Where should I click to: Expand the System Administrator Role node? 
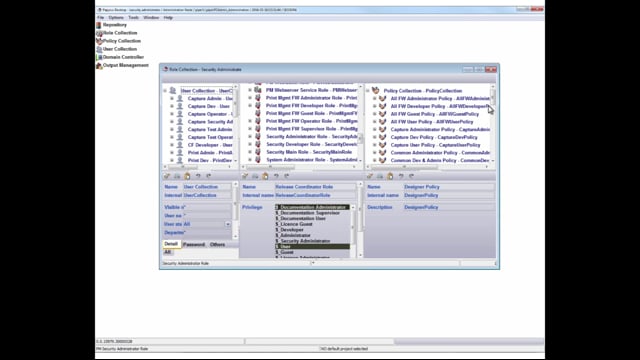[250, 160]
